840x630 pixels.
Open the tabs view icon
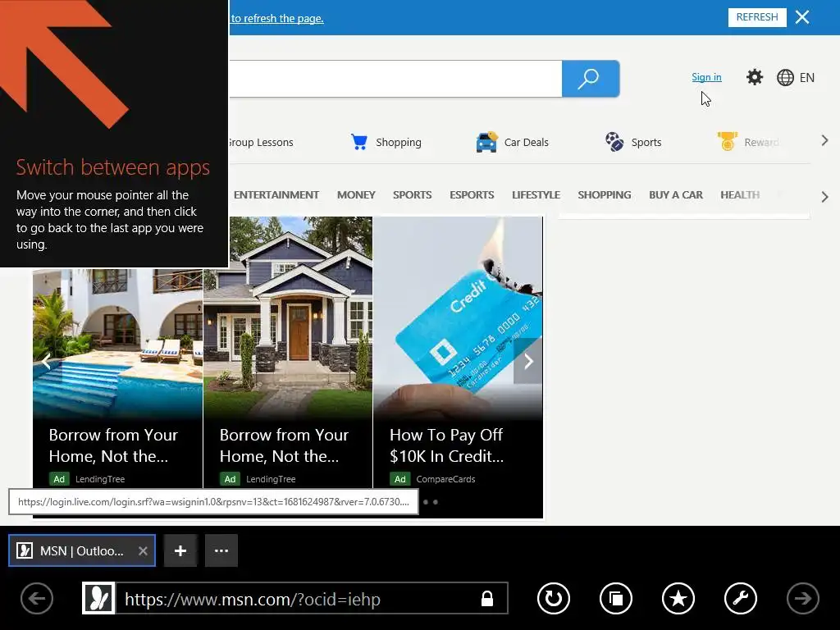tap(615, 598)
